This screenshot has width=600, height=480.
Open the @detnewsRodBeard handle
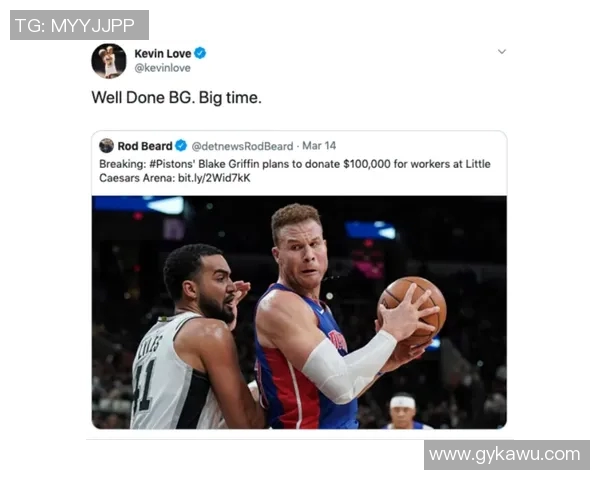[x=242, y=146]
